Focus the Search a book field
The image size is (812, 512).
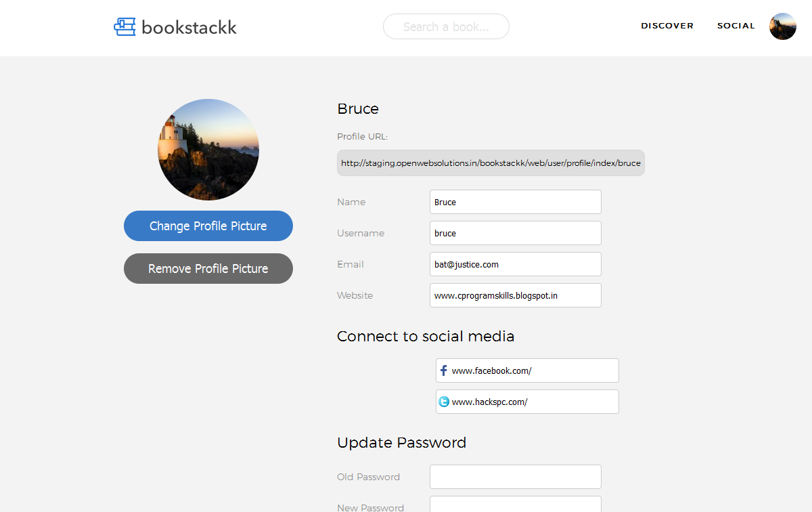click(446, 26)
